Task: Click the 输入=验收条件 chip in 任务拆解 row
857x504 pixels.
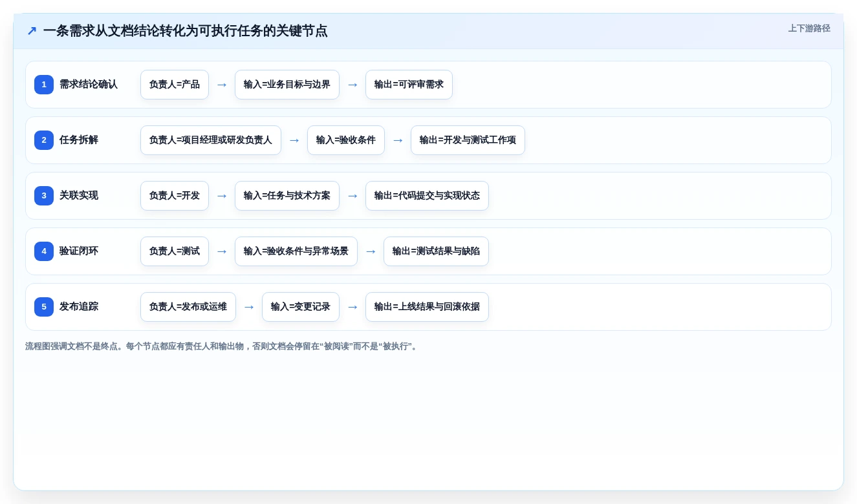Action: tap(346, 140)
